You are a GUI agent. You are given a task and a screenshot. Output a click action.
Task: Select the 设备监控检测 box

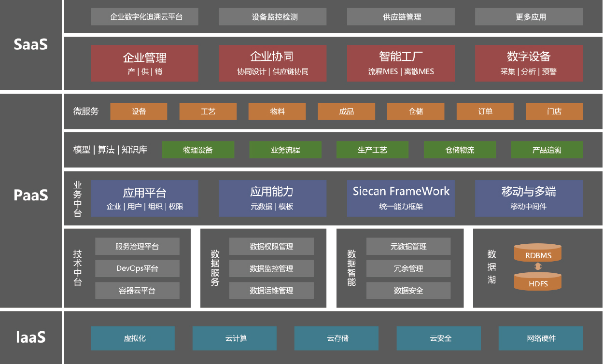pos(272,17)
